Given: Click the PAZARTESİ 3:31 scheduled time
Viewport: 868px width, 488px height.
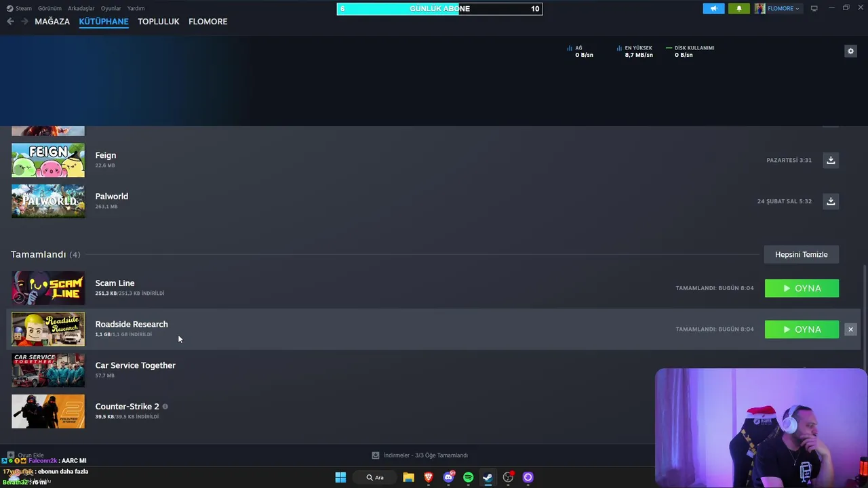Looking at the screenshot, I should point(789,160).
